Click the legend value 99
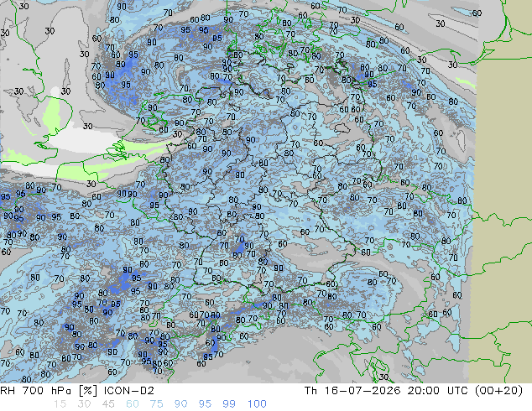532x411 pixels. pyautogui.click(x=229, y=404)
